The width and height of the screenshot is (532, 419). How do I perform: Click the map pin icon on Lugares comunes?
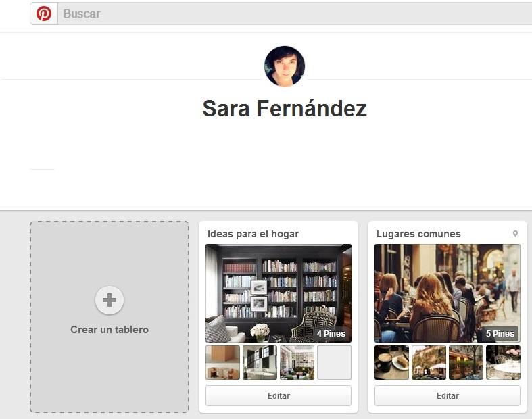click(x=515, y=234)
